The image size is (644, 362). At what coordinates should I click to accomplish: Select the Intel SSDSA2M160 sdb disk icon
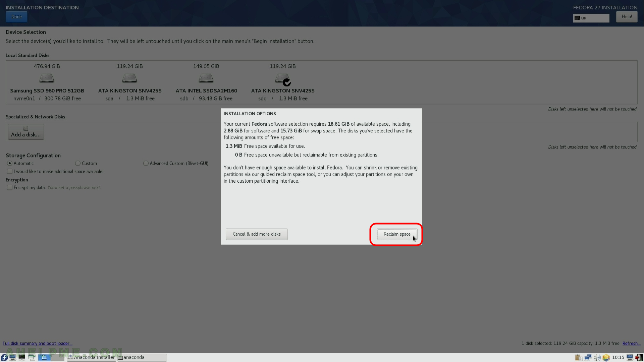pos(206,78)
